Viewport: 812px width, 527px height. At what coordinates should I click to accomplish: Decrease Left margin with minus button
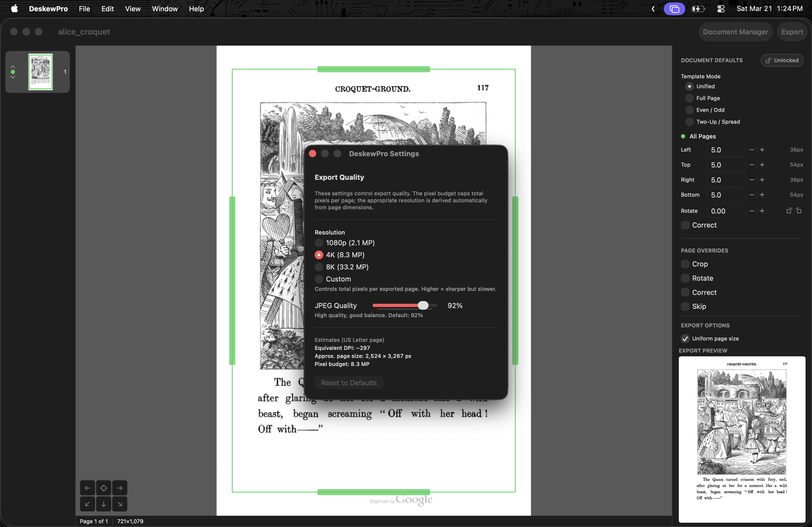(x=751, y=150)
